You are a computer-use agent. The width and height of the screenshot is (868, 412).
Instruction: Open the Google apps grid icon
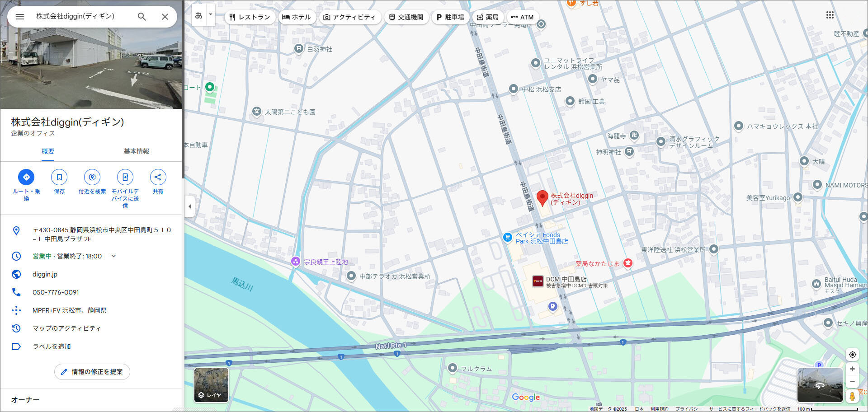pos(830,15)
